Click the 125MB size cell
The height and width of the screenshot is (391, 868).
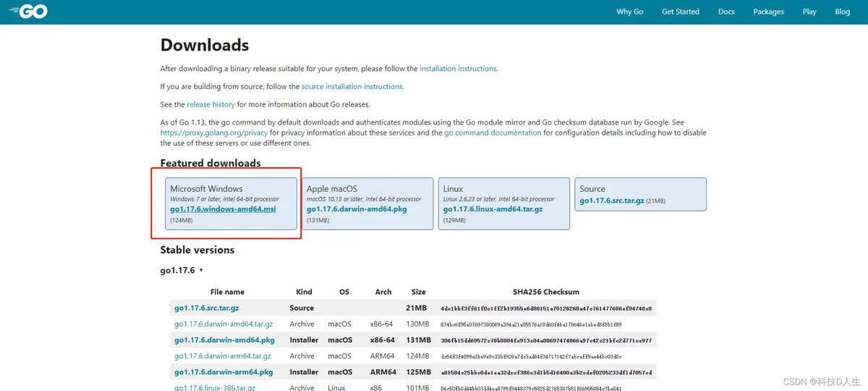pyautogui.click(x=419, y=371)
